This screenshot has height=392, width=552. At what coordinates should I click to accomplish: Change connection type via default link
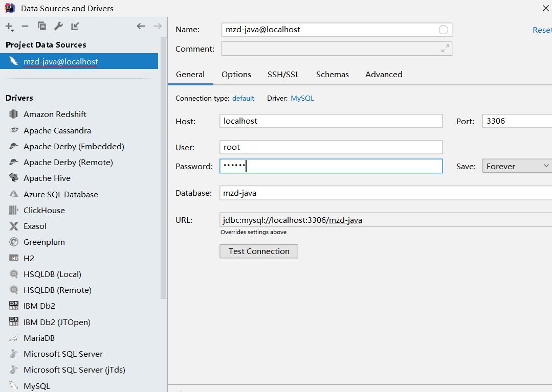click(x=244, y=99)
